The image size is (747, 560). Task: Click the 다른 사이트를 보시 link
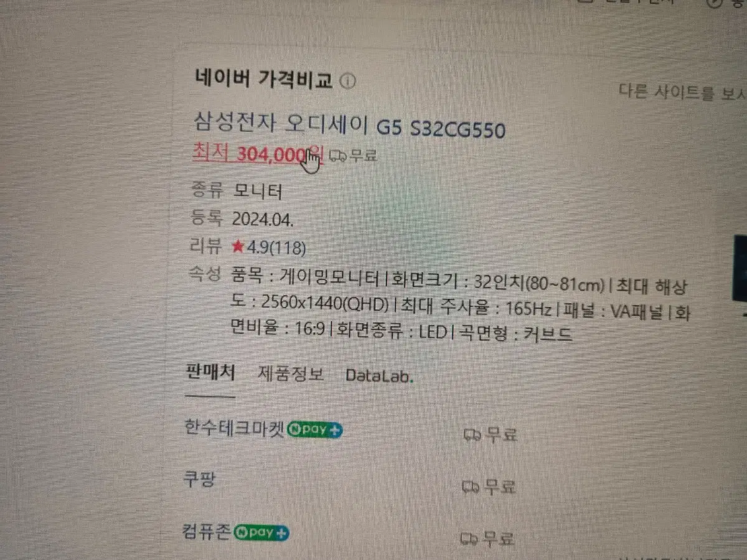pos(682,93)
